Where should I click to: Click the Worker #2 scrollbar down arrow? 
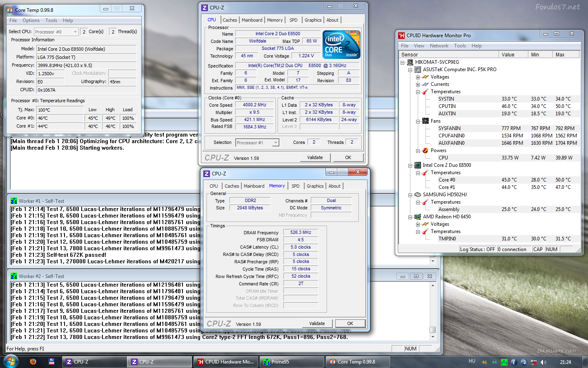[x=433, y=337]
